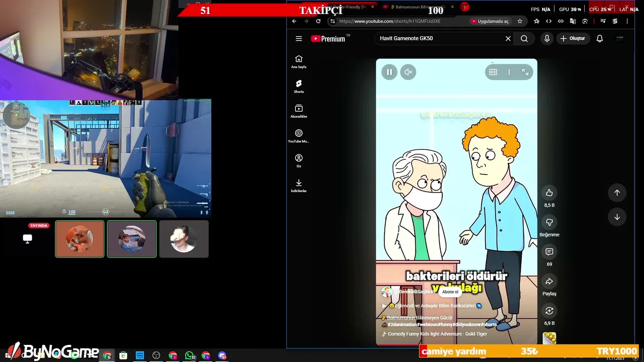Pause the playing Short
The width and height of the screenshot is (644, 362).
coord(389,72)
